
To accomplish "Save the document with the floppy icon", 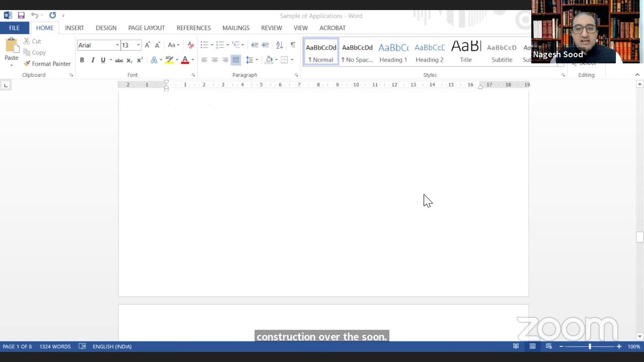I will coord(21,16).
